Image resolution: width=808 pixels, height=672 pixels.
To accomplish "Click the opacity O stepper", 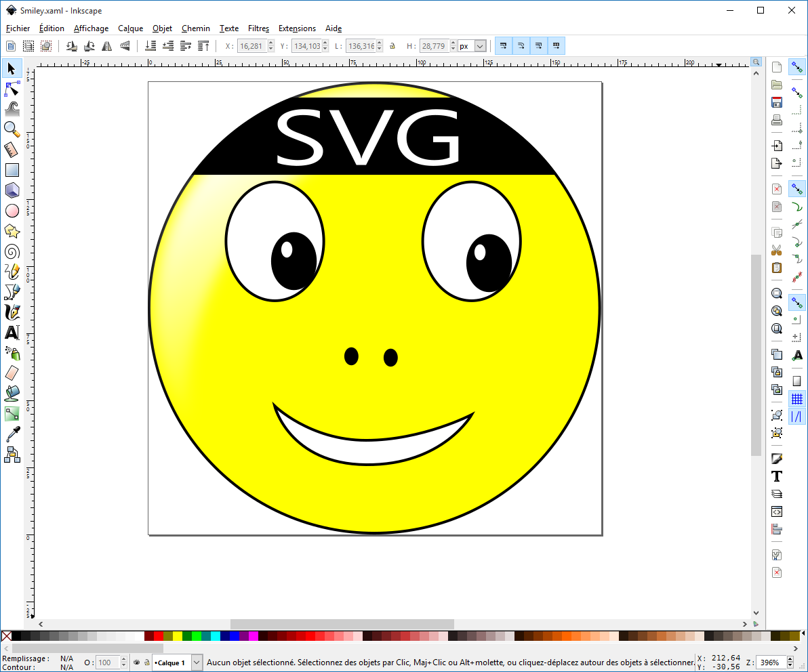I will [x=123, y=663].
